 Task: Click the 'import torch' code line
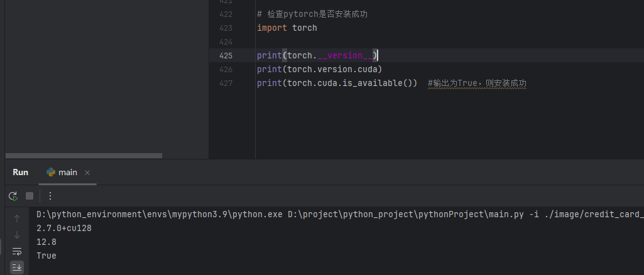click(x=287, y=28)
